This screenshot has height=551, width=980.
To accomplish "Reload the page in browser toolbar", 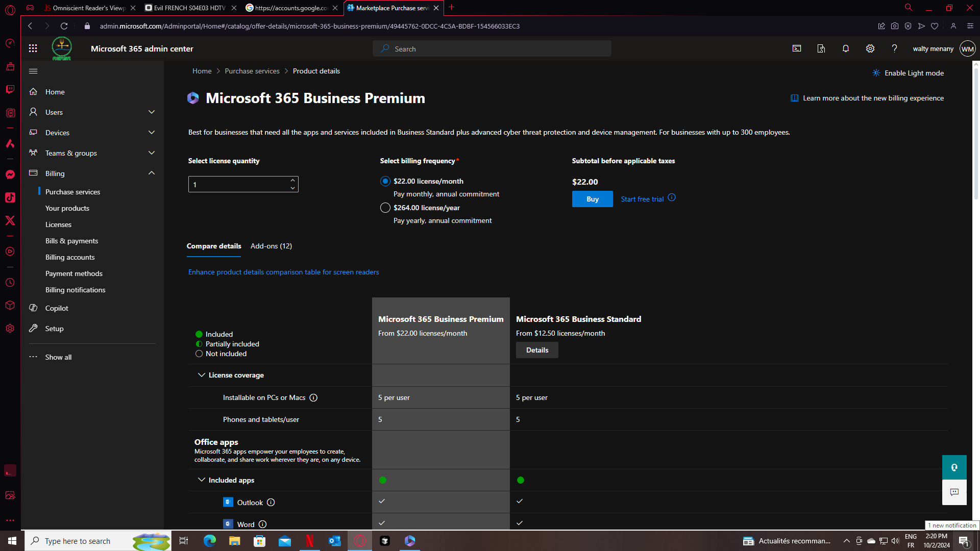I will (x=64, y=26).
